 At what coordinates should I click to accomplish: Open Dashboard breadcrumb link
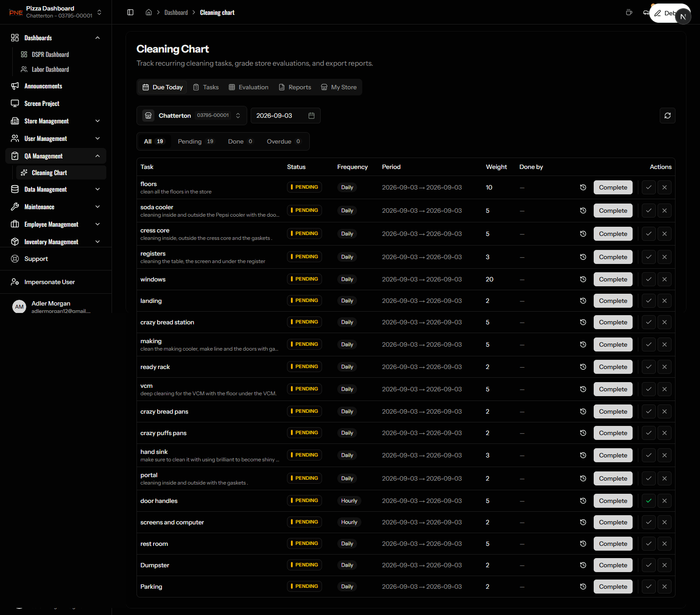pyautogui.click(x=176, y=12)
